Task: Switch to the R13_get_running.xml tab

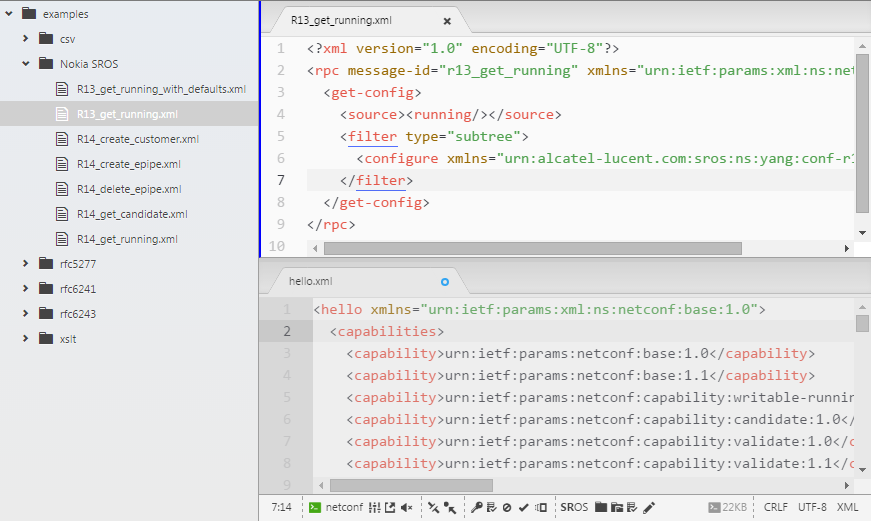Action: [341, 20]
